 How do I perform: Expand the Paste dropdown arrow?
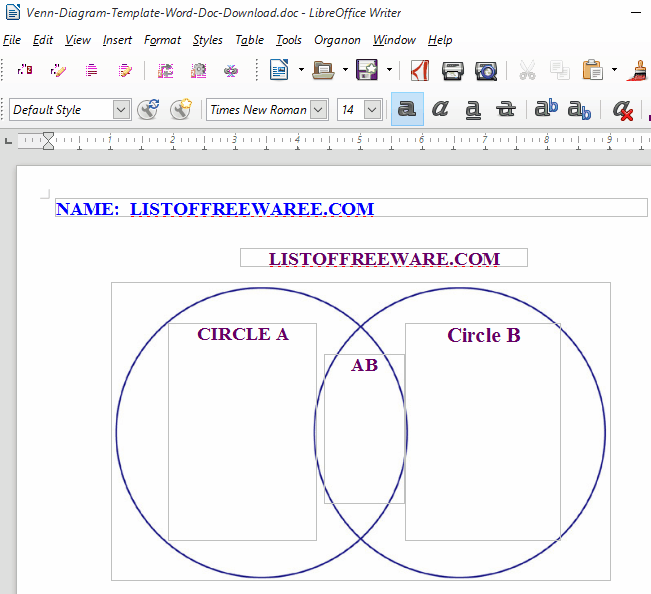click(614, 70)
